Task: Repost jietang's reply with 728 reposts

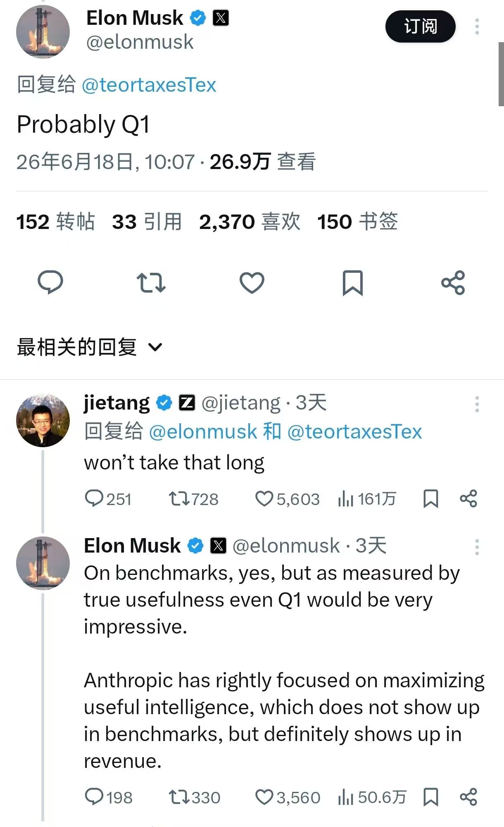Action: pos(193,499)
